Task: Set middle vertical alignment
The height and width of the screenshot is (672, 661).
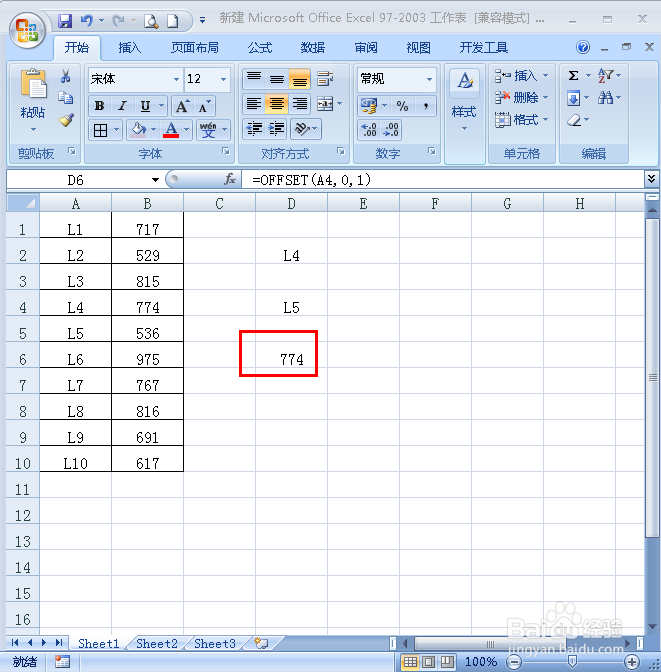Action: [276, 79]
